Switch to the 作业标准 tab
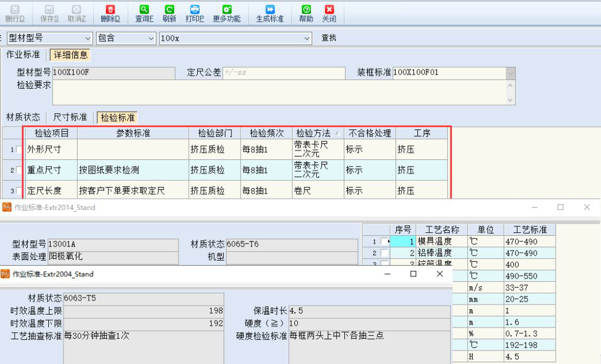 click(23, 55)
